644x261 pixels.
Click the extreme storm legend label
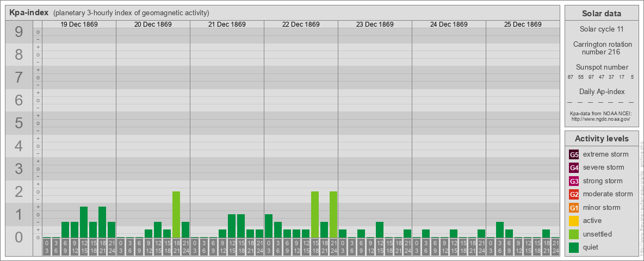pyautogui.click(x=606, y=154)
